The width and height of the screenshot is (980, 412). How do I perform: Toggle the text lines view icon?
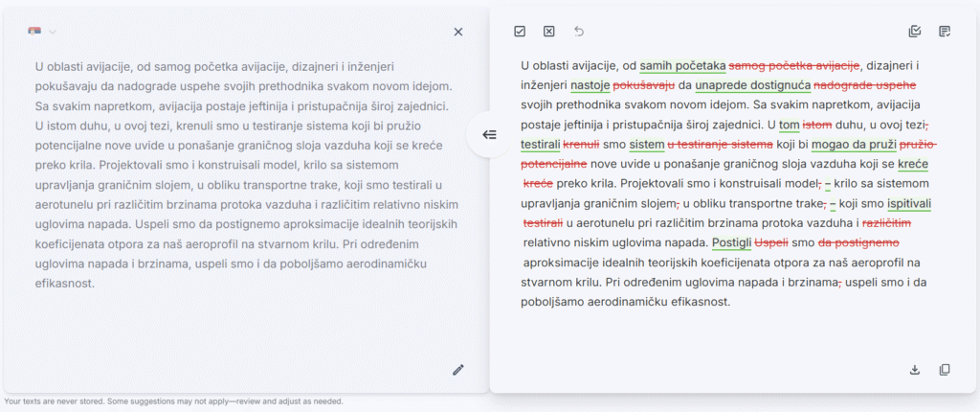pos(945,32)
